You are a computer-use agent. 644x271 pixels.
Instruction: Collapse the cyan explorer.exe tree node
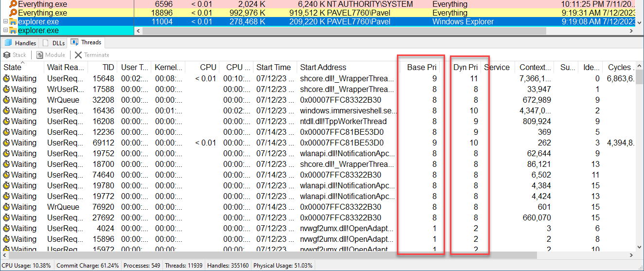point(5,31)
